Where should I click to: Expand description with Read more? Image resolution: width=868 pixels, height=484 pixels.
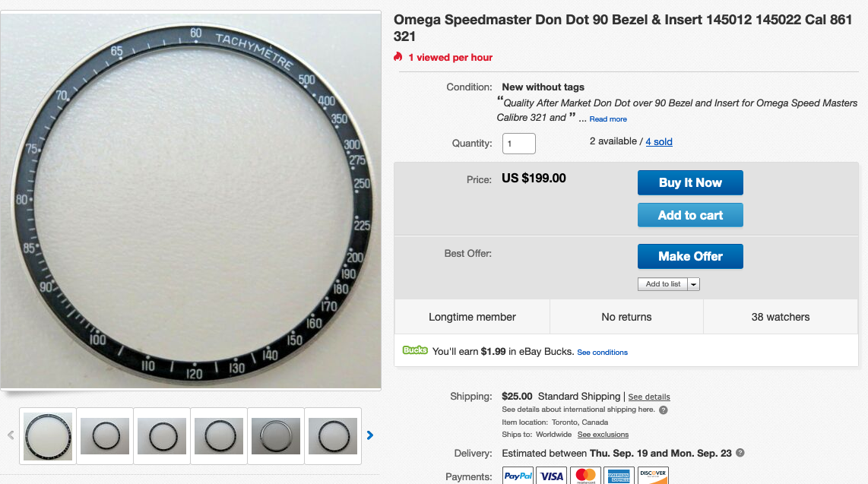pos(608,119)
